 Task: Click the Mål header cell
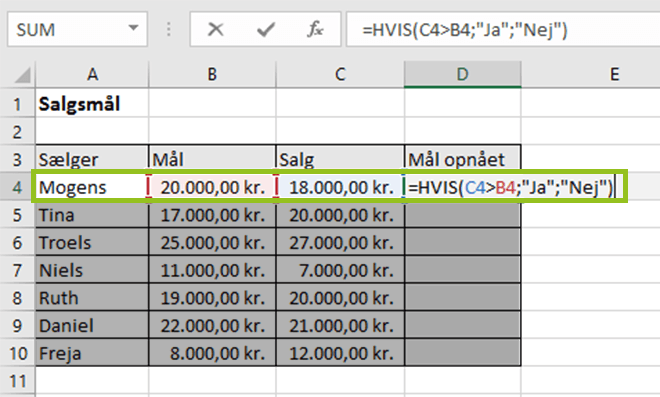click(212, 159)
